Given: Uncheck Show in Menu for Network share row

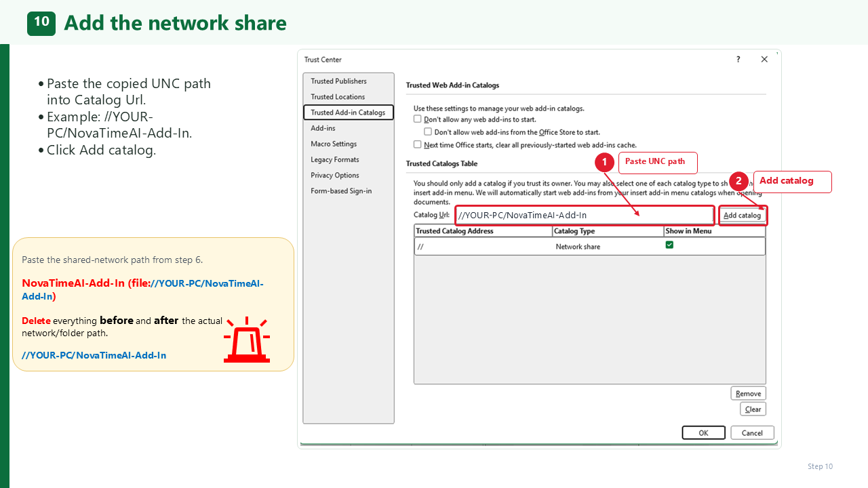Looking at the screenshot, I should pyautogui.click(x=669, y=245).
